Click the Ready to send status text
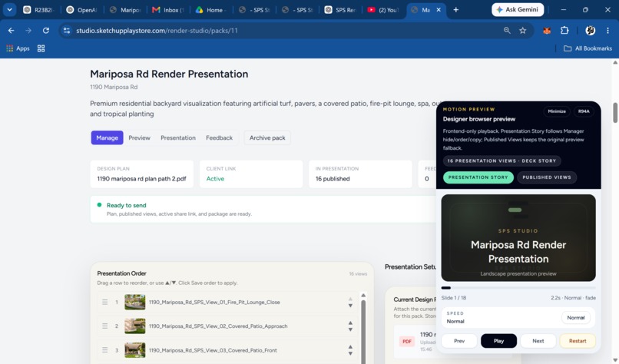The image size is (619, 364). tap(126, 205)
